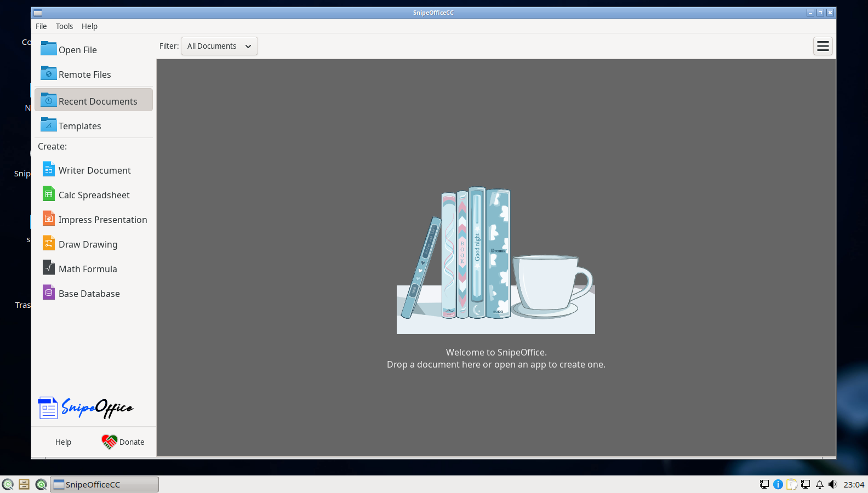Click the Donate heart icon
Screen dimensions: 868x493
click(x=110, y=442)
